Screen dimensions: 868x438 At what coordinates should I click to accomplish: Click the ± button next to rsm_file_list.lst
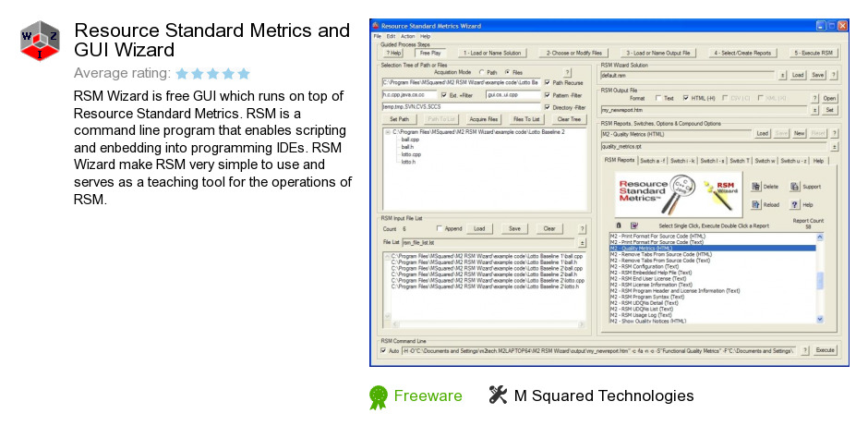[x=582, y=242]
